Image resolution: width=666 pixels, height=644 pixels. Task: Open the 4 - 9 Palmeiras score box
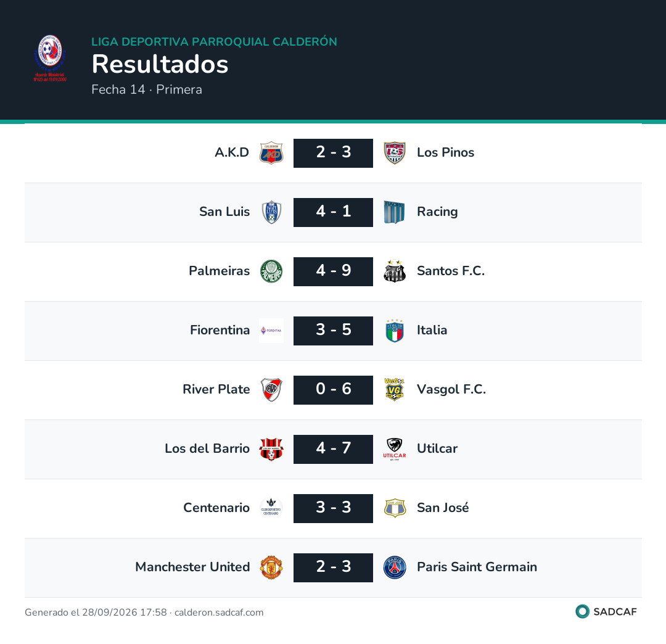(x=334, y=271)
